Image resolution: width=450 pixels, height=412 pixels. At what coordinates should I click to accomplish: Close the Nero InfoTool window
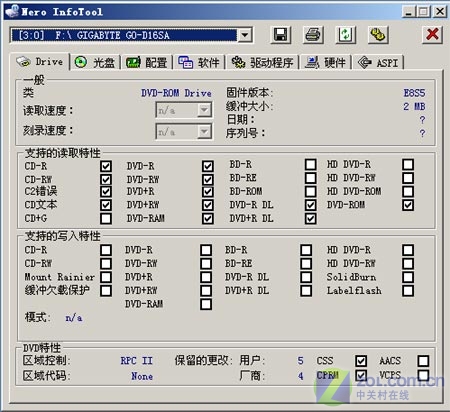(x=440, y=12)
